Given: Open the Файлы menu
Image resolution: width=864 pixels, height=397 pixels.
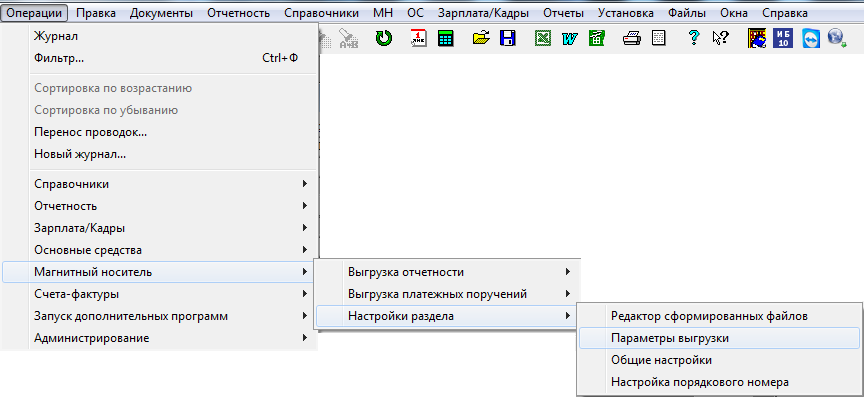Looking at the screenshot, I should tap(687, 13).
